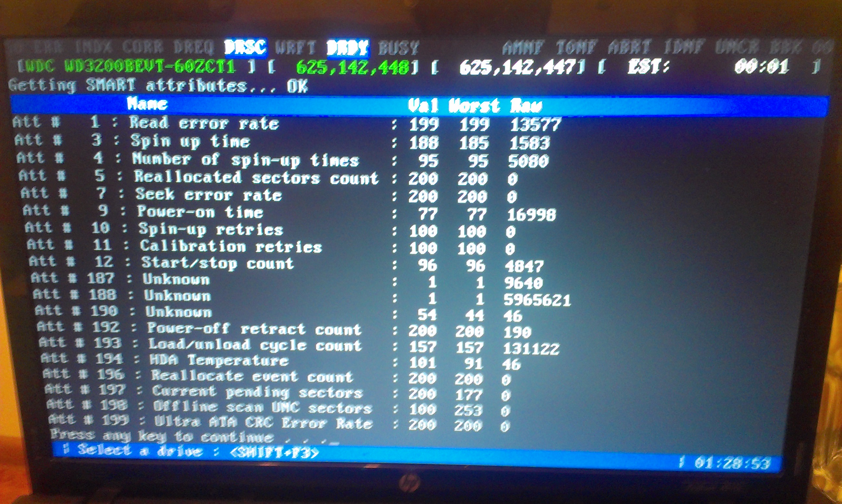842x504 pixels.
Task: Select 'Current pending sectors' attribute
Action: coord(258,392)
